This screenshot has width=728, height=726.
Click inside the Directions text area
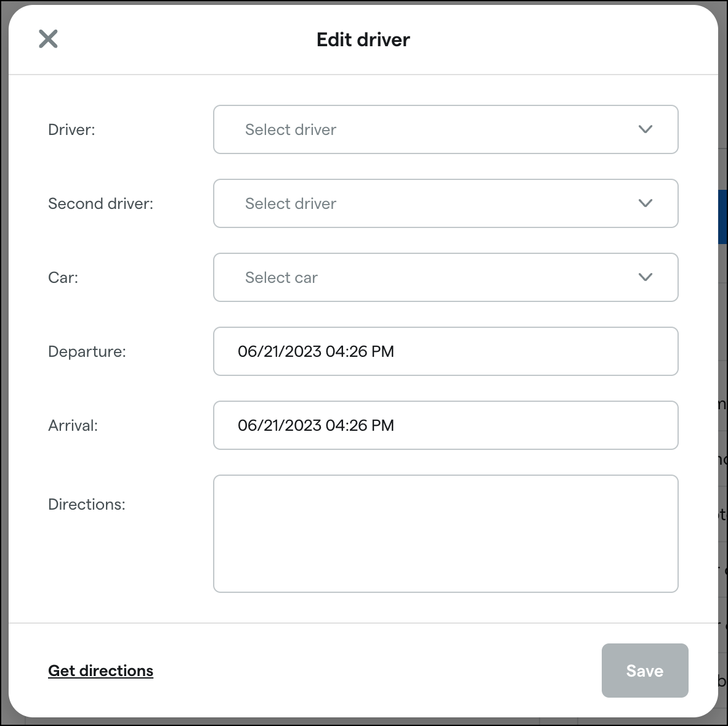(x=445, y=533)
